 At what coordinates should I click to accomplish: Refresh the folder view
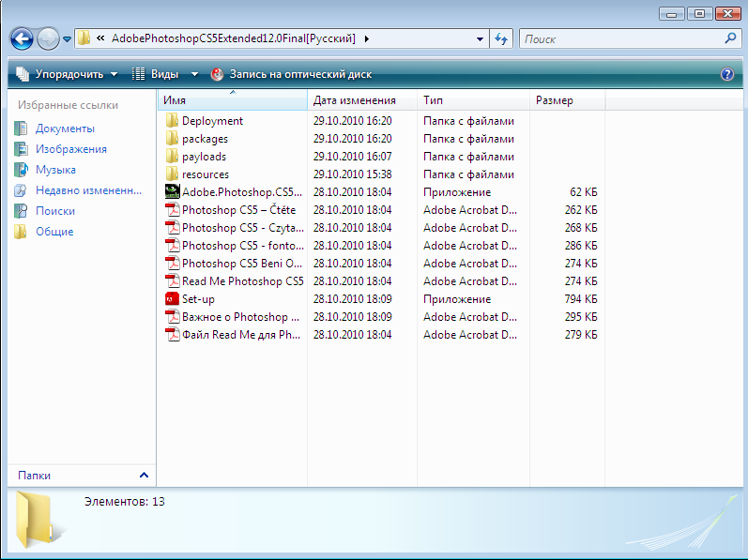[x=501, y=38]
